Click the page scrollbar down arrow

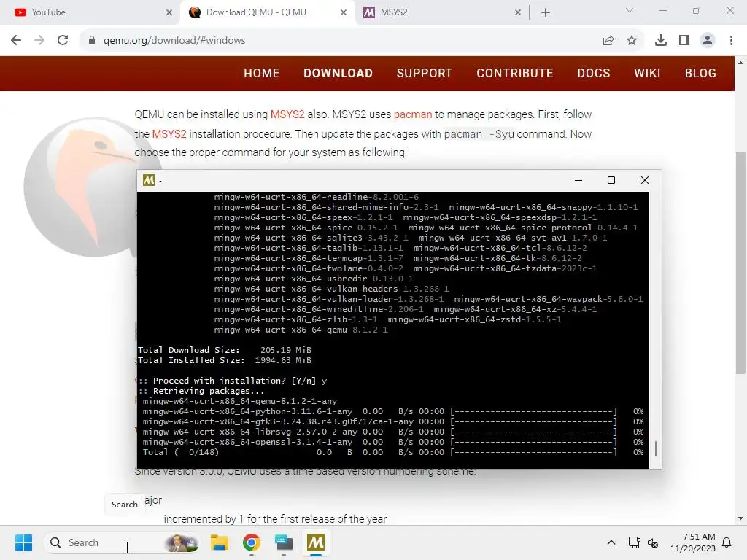740,518
